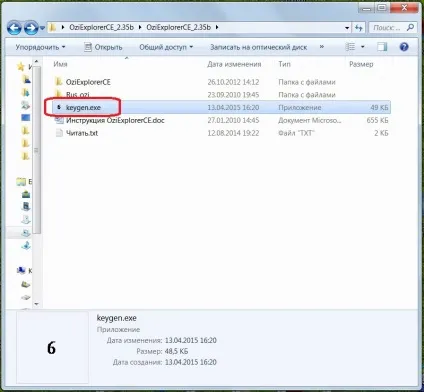Click the 655 КБ size cell
The width and height of the screenshot is (424, 392).
tap(377, 120)
